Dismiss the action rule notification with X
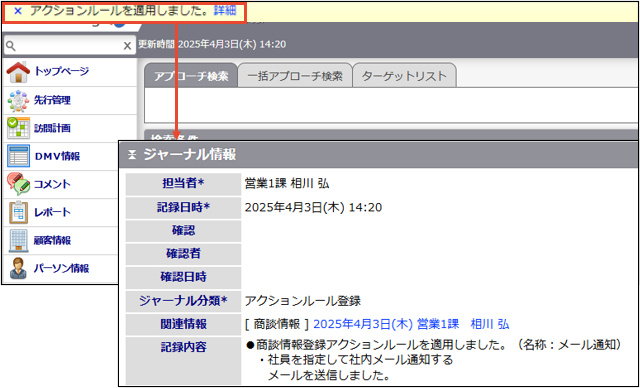 [x=18, y=11]
